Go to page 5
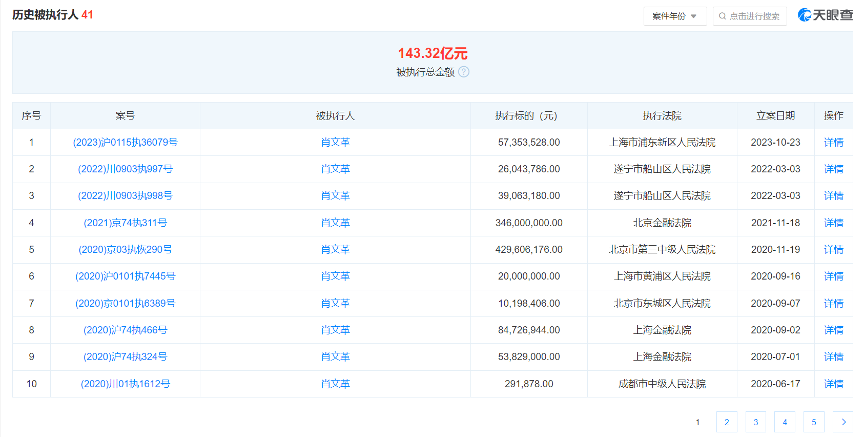Screen dimensions: 864x437 [x=814, y=422]
